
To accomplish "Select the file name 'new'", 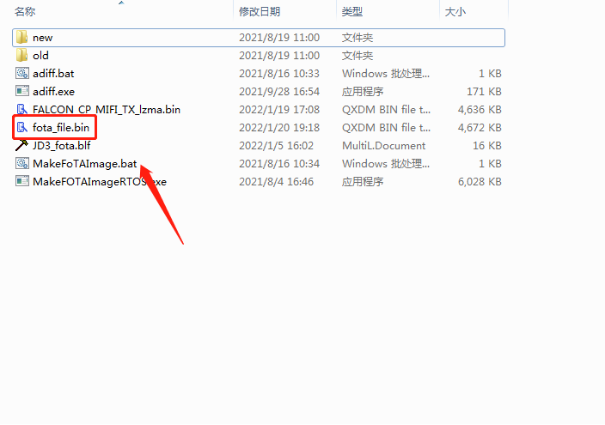I will click(42, 37).
